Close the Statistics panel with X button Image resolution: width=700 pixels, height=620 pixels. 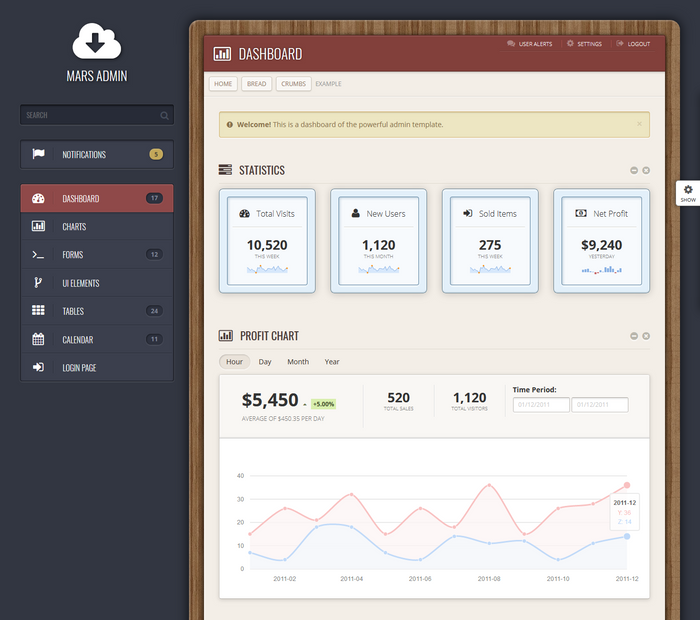point(646,171)
